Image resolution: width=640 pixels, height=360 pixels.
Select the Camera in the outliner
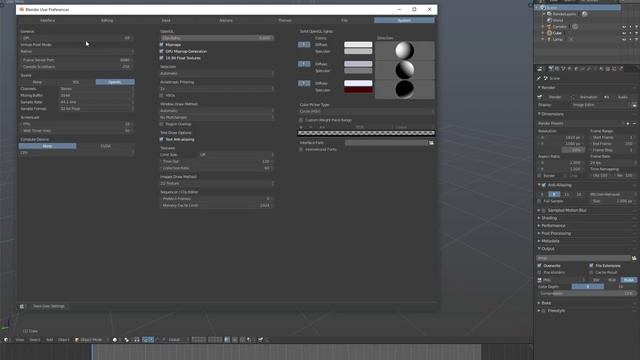pos(560,27)
